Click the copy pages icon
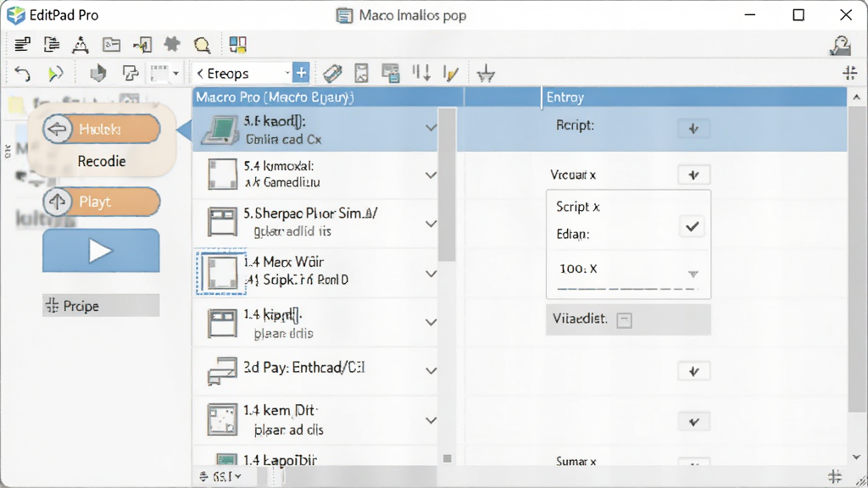This screenshot has width=868, height=488. 130,73
